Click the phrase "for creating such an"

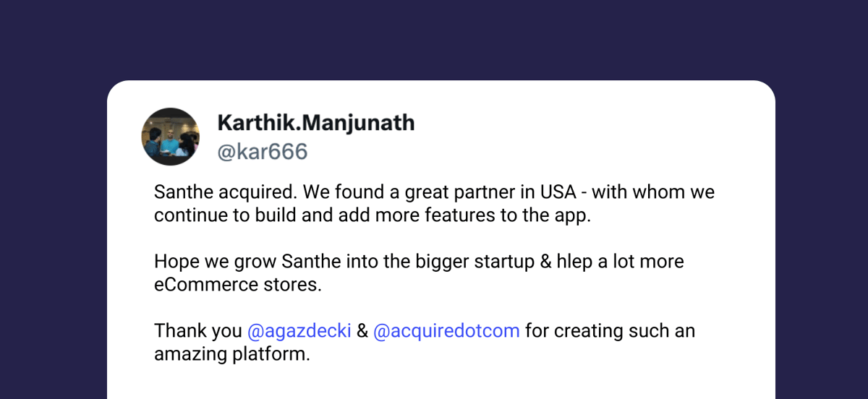610,331
